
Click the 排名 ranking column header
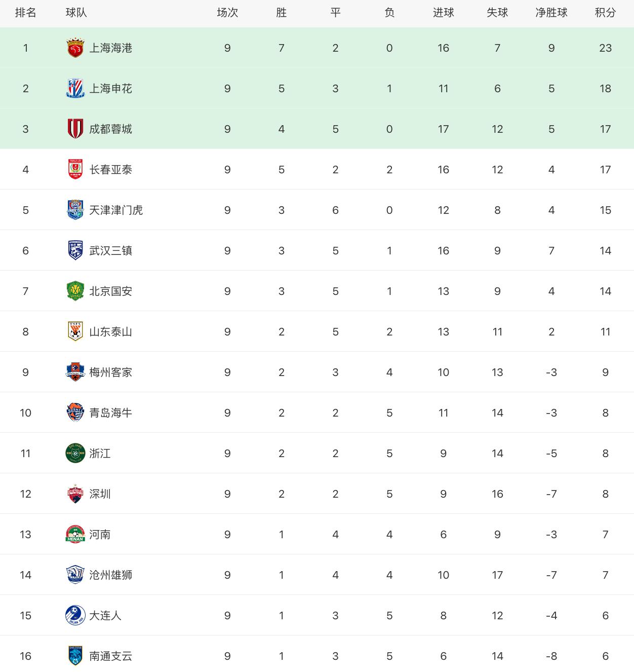(26, 13)
